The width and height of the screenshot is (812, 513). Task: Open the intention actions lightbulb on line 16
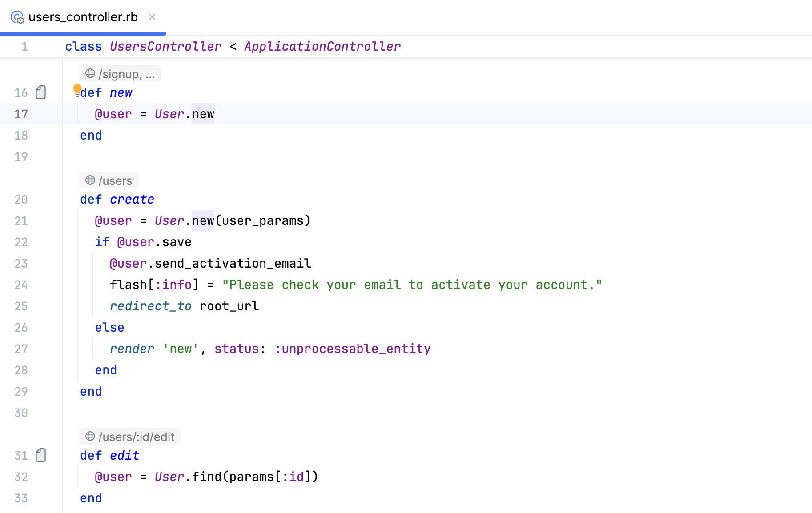(77, 89)
